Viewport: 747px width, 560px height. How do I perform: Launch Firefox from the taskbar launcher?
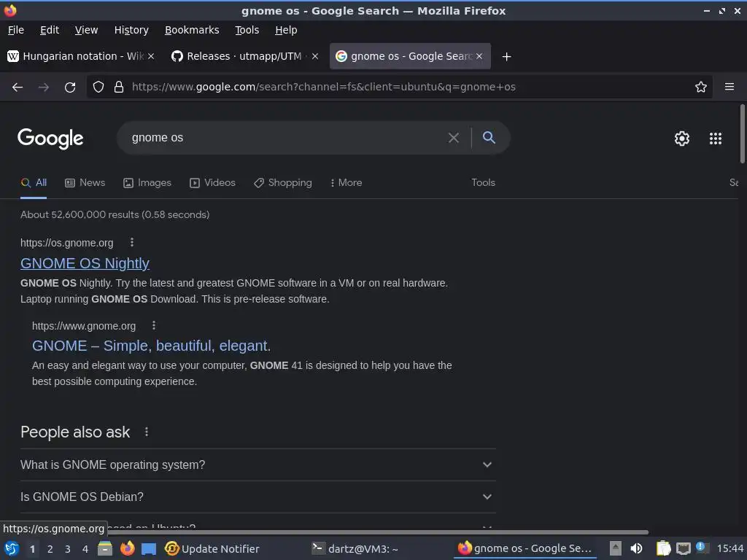127,548
